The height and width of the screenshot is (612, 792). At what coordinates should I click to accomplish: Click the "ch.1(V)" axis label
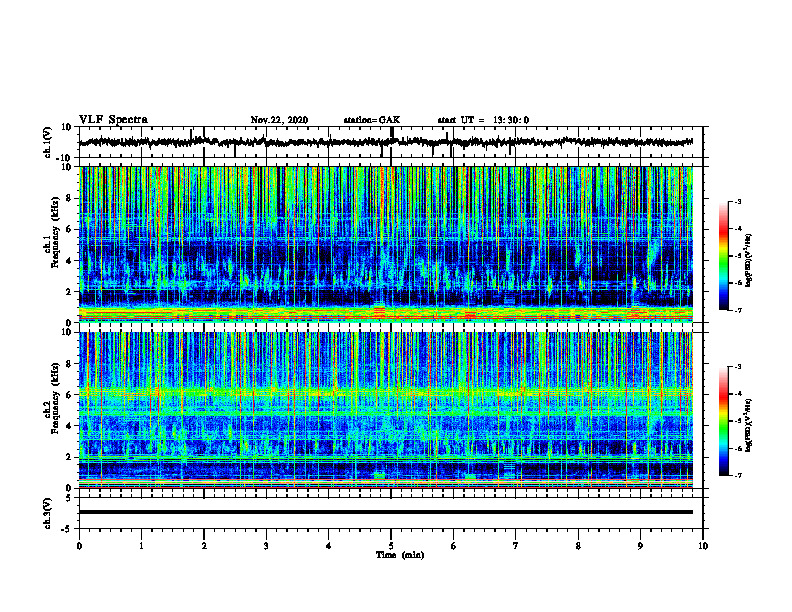point(48,142)
